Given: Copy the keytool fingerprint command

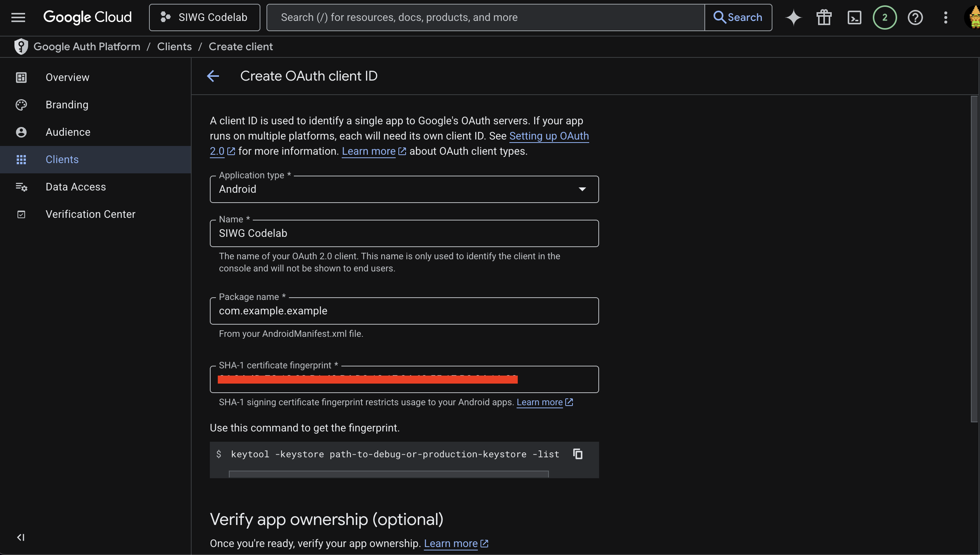Looking at the screenshot, I should pyautogui.click(x=577, y=454).
